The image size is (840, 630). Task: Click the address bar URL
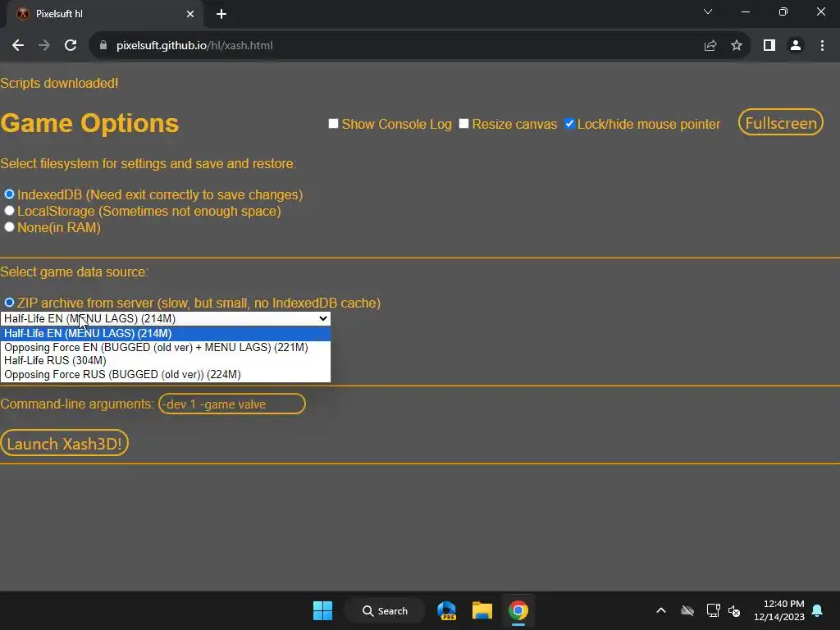(194, 46)
